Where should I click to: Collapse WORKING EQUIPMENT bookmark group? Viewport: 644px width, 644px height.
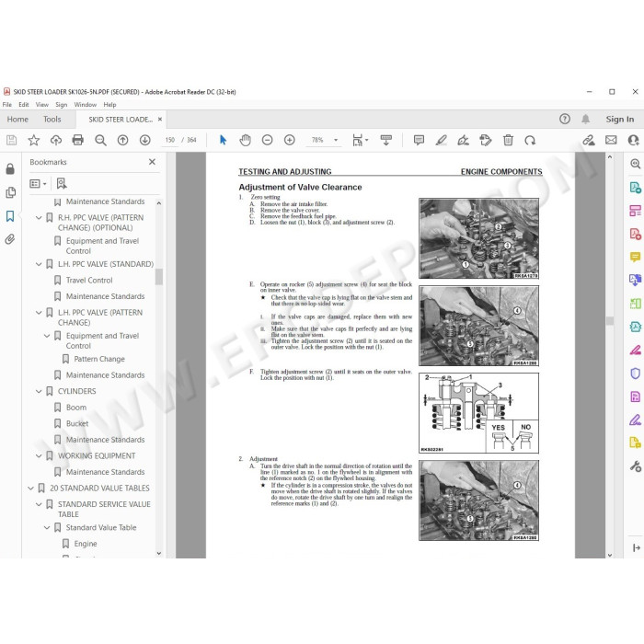click(x=39, y=456)
